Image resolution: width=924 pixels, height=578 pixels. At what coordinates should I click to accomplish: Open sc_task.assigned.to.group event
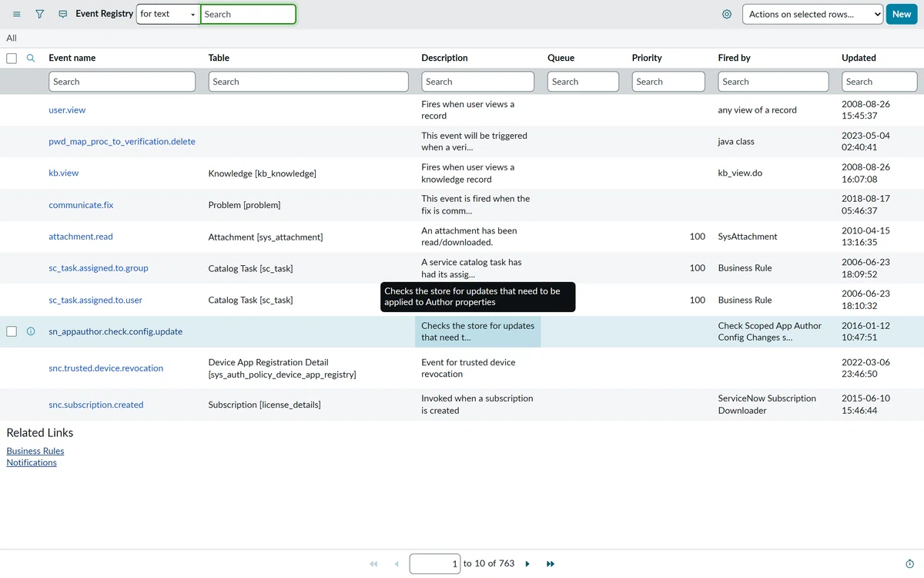(x=99, y=268)
